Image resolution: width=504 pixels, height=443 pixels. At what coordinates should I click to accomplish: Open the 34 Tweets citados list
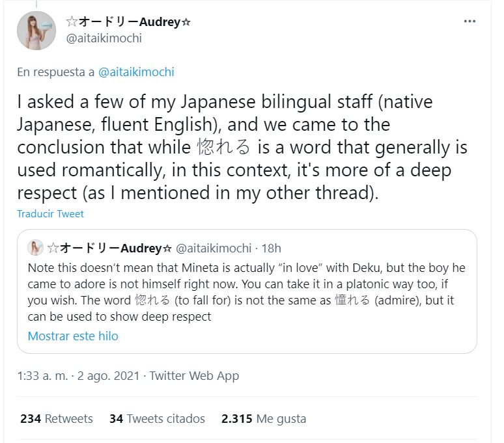pos(157,418)
